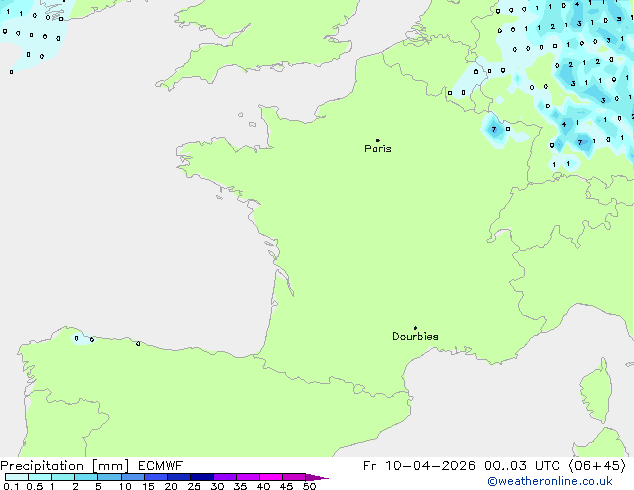Viewport: 634px width, 490px height.
Task: Click the Dourbies city label
Action: tap(415, 336)
